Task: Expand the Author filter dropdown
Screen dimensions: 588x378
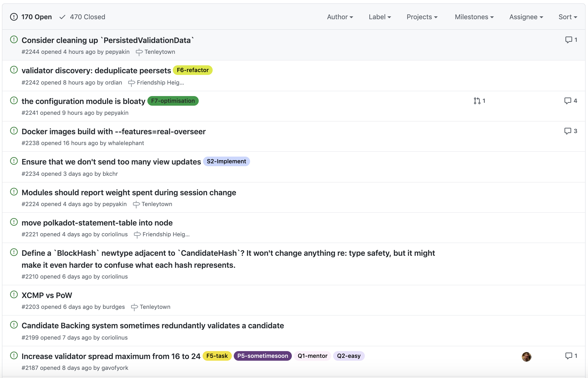Action: click(x=340, y=17)
